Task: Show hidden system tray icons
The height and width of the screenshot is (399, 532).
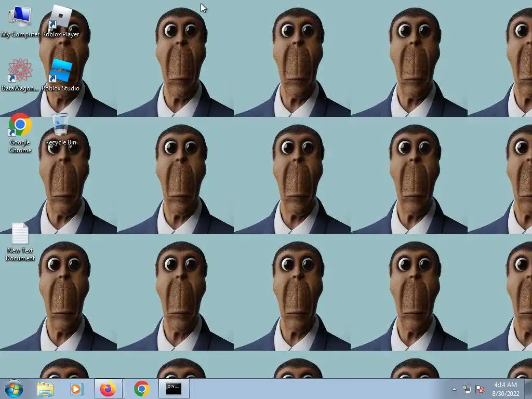Action: [454, 389]
